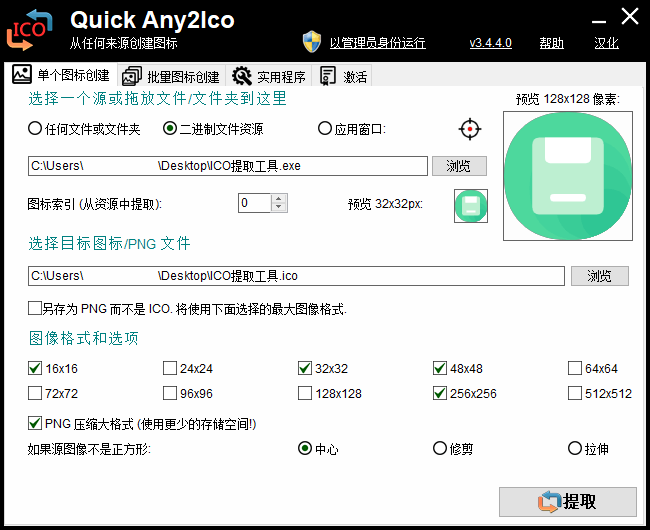The height and width of the screenshot is (530, 650).
Task: Click the admin shield icon
Action: point(312,42)
